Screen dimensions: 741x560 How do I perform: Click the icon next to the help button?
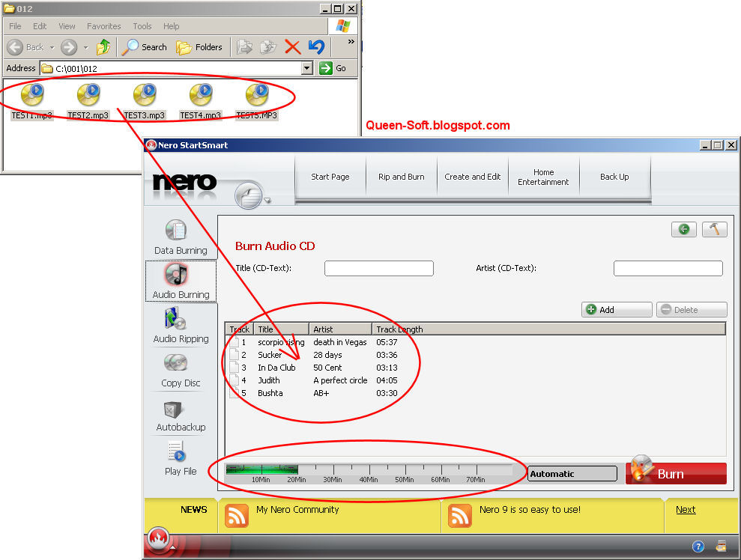[722, 547]
